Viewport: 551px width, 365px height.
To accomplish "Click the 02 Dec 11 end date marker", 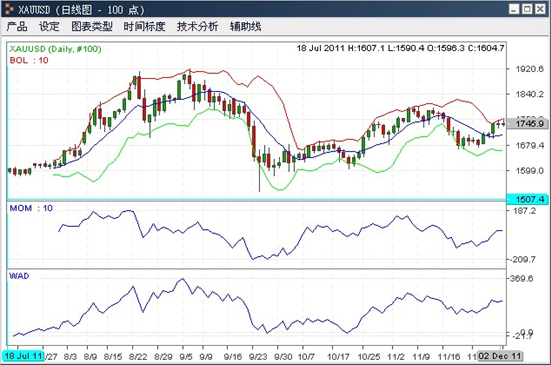I will click(x=499, y=356).
